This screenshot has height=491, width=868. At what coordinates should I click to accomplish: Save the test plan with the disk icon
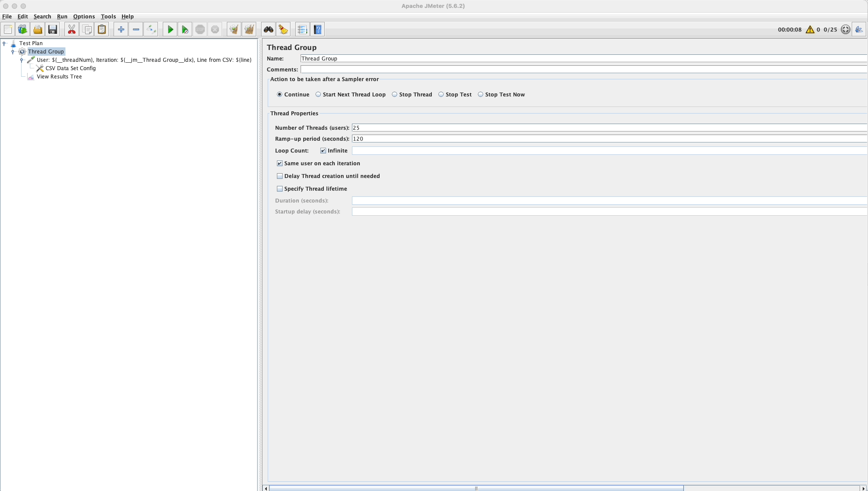coord(52,29)
